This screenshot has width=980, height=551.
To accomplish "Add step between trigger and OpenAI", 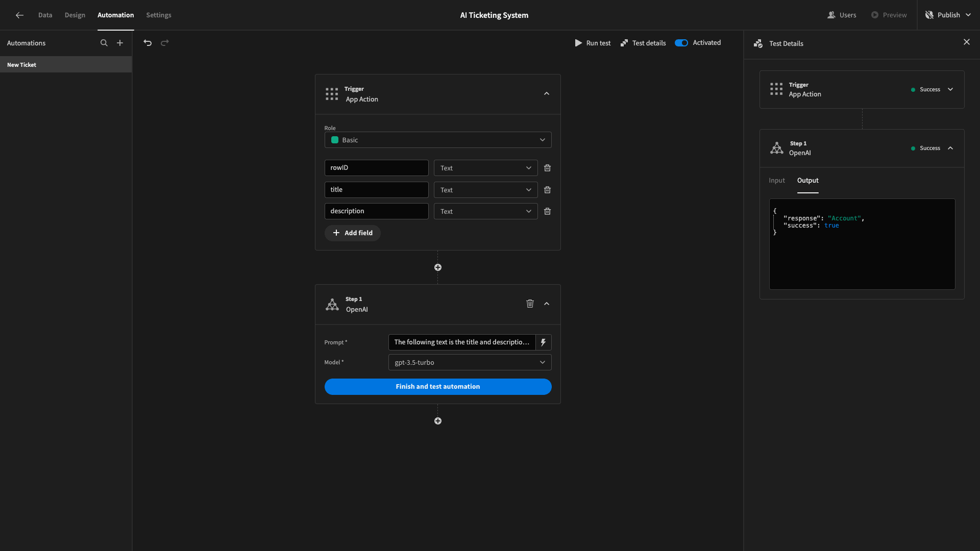I will [438, 267].
